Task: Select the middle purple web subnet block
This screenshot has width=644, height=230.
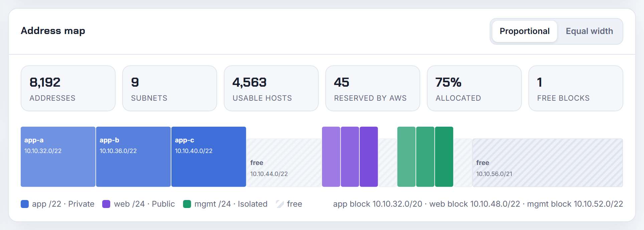Action: (x=350, y=157)
